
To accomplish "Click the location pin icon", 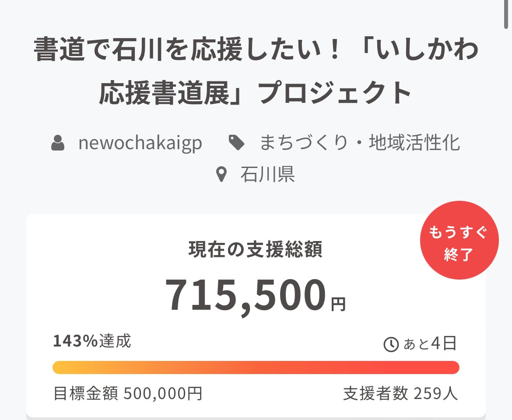I will (222, 175).
